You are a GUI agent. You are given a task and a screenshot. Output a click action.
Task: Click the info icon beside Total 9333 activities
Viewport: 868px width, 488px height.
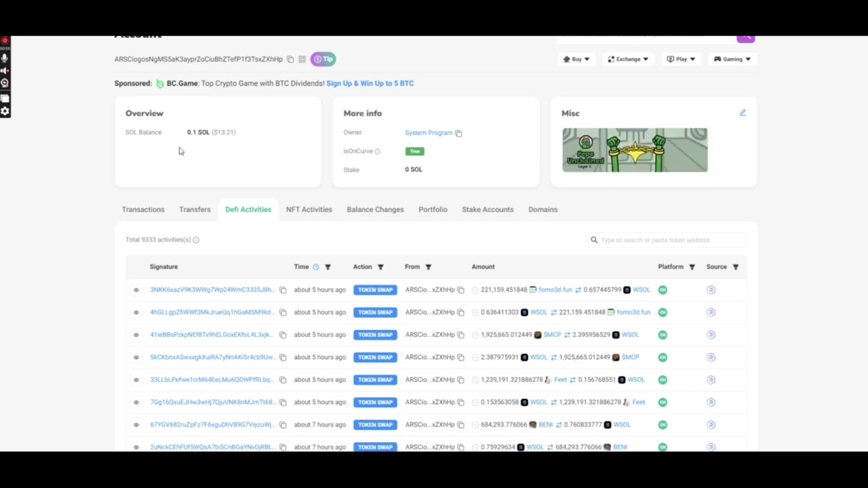coord(196,240)
